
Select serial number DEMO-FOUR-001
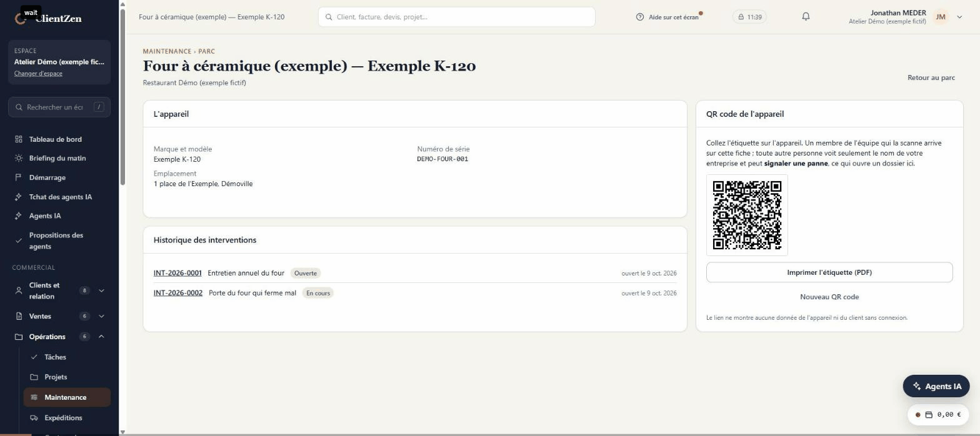(x=442, y=159)
